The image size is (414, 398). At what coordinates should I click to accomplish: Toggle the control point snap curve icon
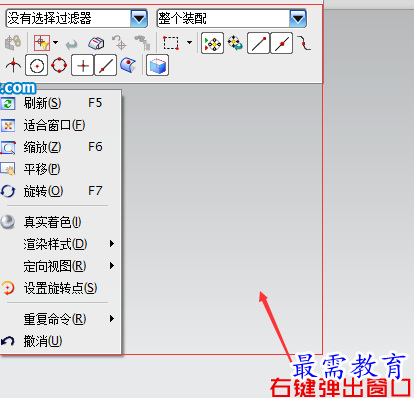pyautogui.click(x=304, y=43)
